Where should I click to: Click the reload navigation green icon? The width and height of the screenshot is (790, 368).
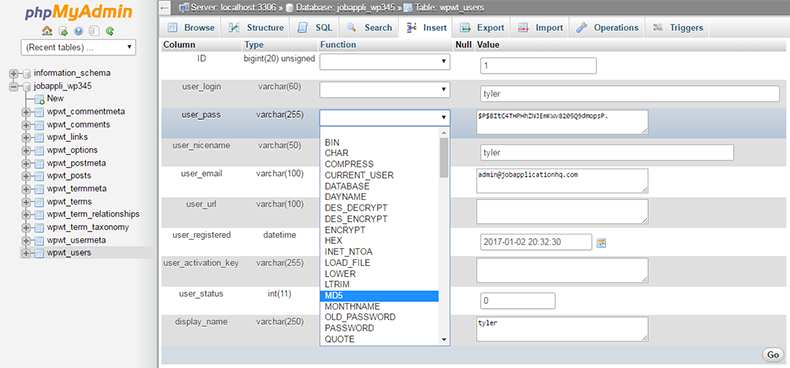coord(110,31)
